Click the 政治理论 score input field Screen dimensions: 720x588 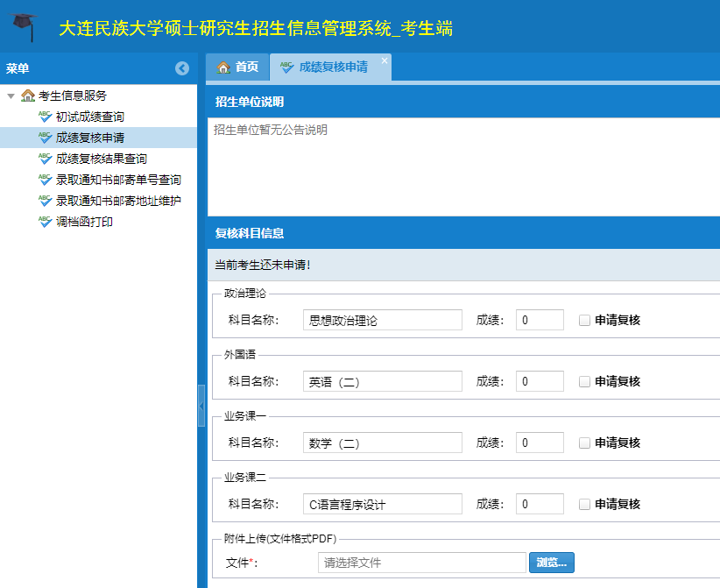(539, 320)
